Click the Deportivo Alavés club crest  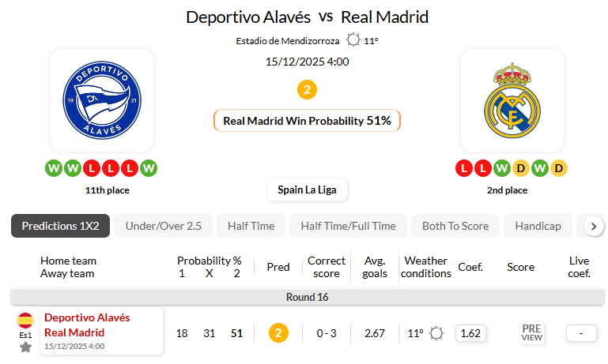pyautogui.click(x=101, y=100)
